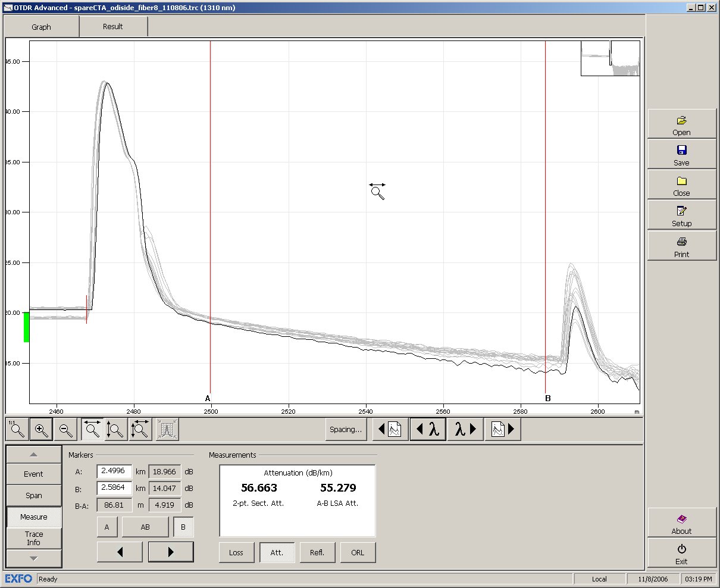Toggle horizontal and vertical zoom mode
Screen dimensions: 720x588
coord(140,429)
